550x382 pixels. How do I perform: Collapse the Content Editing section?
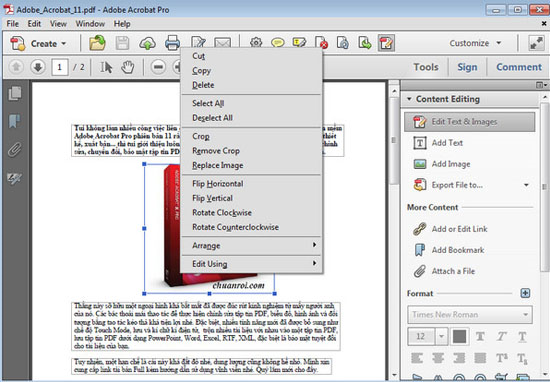tap(409, 99)
